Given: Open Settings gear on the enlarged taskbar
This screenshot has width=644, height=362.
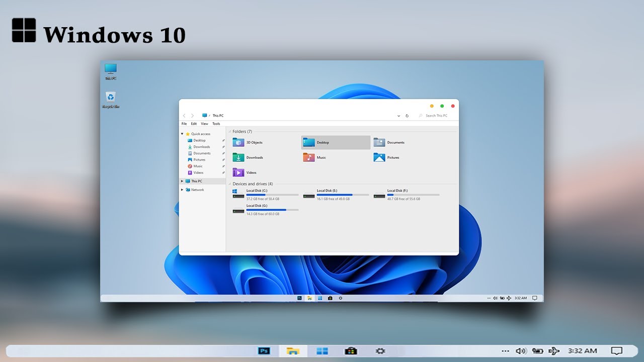Looking at the screenshot, I should [x=380, y=351].
